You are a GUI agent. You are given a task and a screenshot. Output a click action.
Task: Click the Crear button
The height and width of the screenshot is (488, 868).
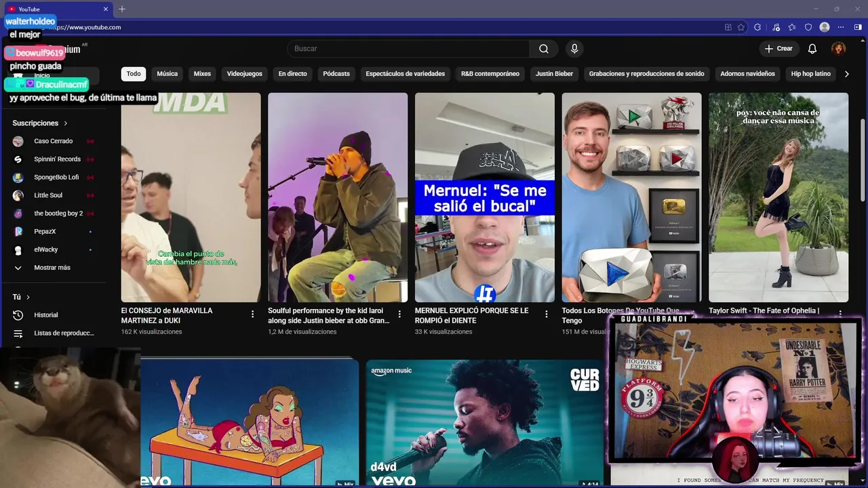[x=778, y=49]
